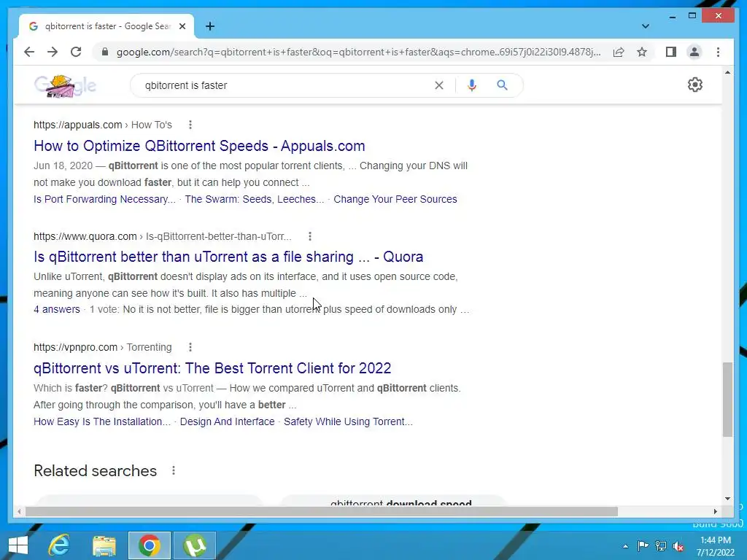Click the horizontal scrollbar thumb
The height and width of the screenshot is (560, 747).
[322, 511]
